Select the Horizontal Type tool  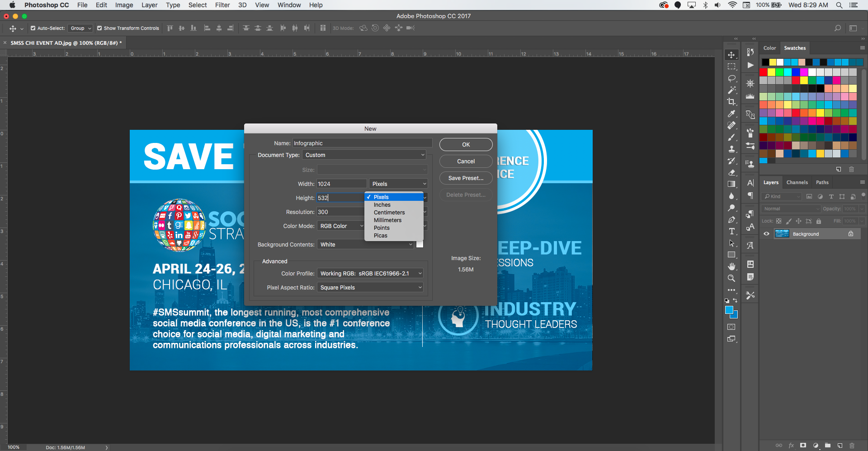(x=731, y=231)
